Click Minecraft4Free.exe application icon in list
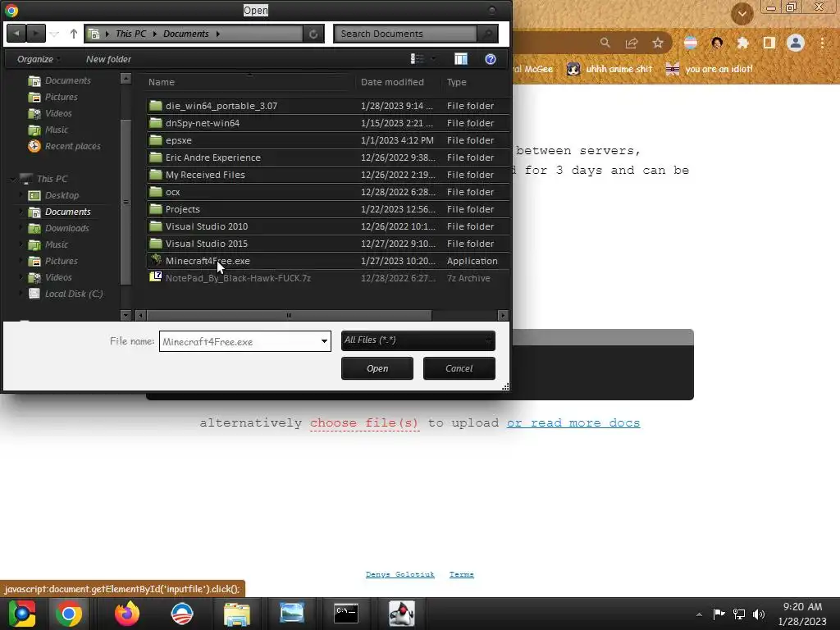This screenshot has width=840, height=630. [155, 260]
